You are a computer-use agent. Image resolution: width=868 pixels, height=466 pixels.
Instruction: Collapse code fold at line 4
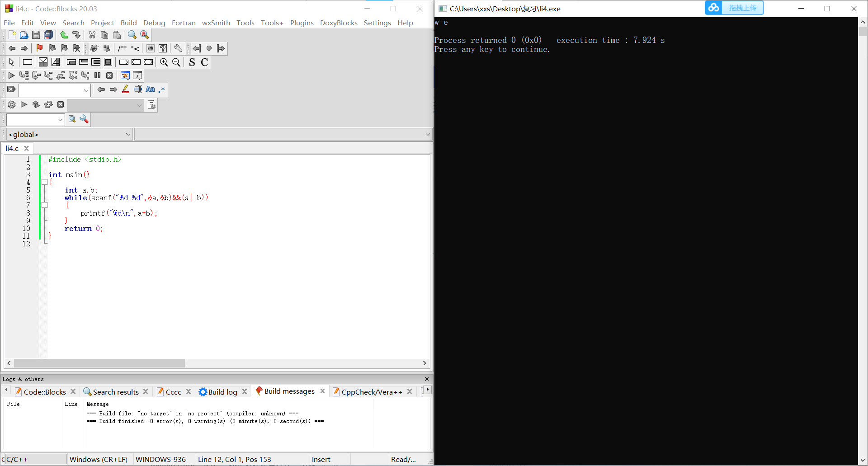coord(44,182)
